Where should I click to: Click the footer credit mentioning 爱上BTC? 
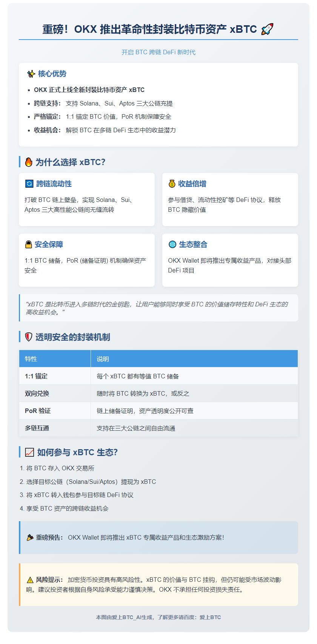coord(158,617)
